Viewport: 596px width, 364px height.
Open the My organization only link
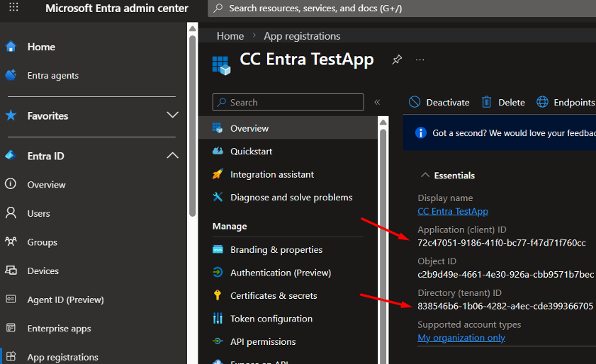(x=461, y=338)
